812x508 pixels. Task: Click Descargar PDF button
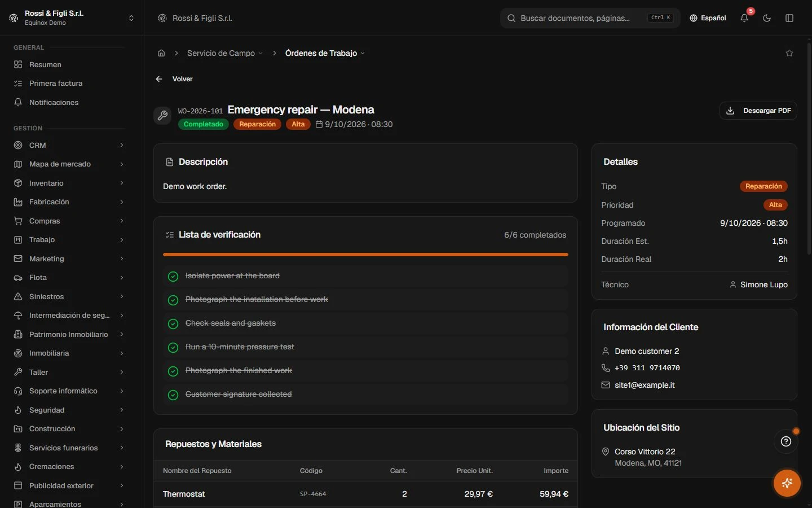click(x=758, y=111)
